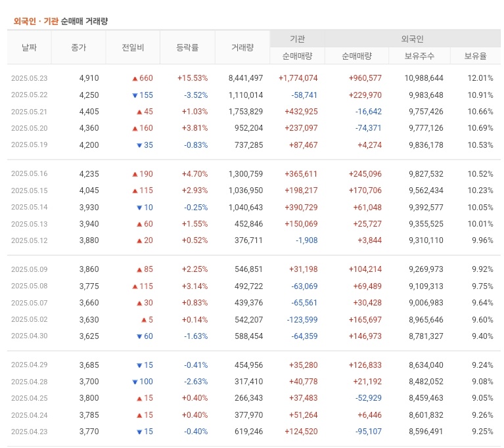This screenshot has width=504, height=448.
Task: Click foreign net sell -52,929
Action: click(x=369, y=398)
